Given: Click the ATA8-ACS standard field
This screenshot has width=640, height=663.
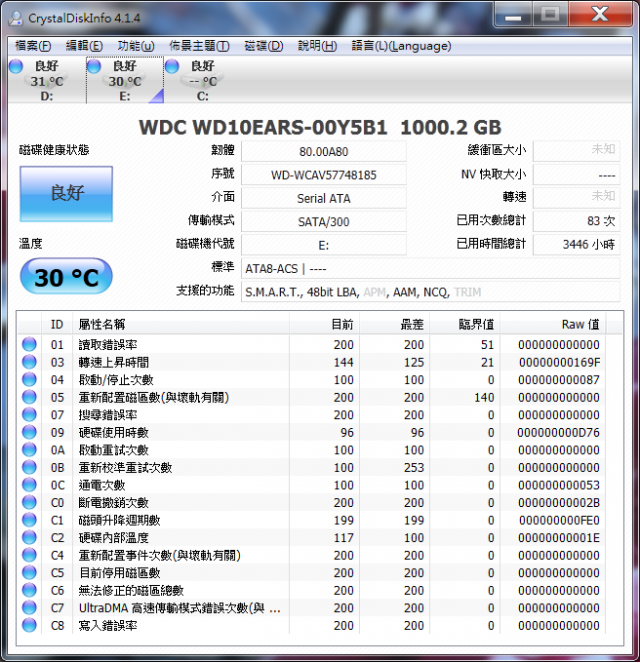Looking at the screenshot, I should click(430, 268).
